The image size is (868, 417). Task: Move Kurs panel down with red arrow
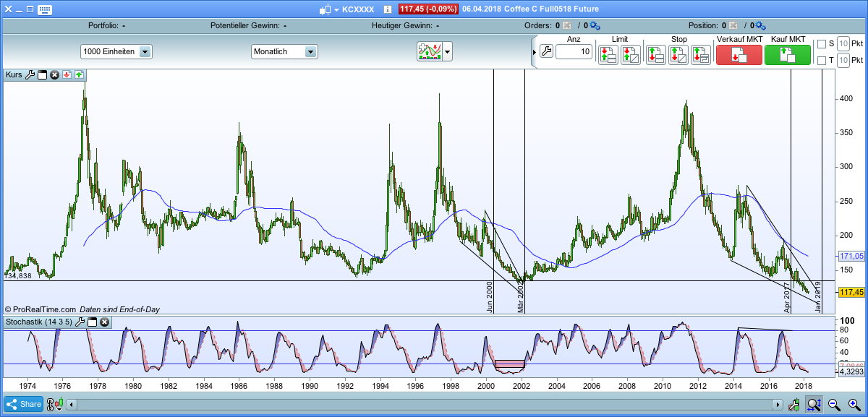pyautogui.click(x=67, y=74)
